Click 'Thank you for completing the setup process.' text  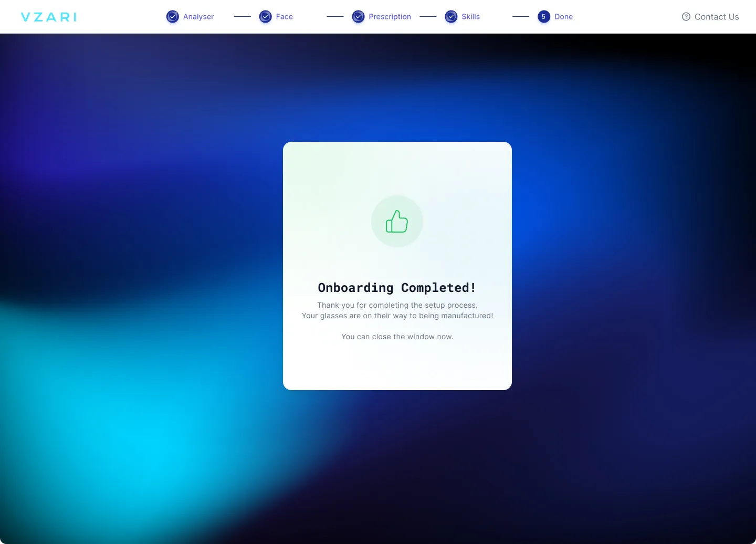pyautogui.click(x=397, y=305)
